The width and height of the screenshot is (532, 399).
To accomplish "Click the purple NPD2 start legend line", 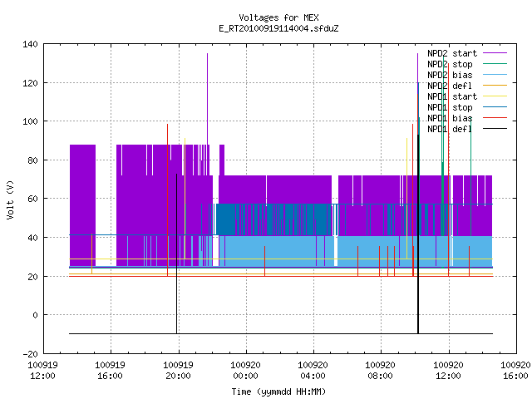I will pos(495,53).
